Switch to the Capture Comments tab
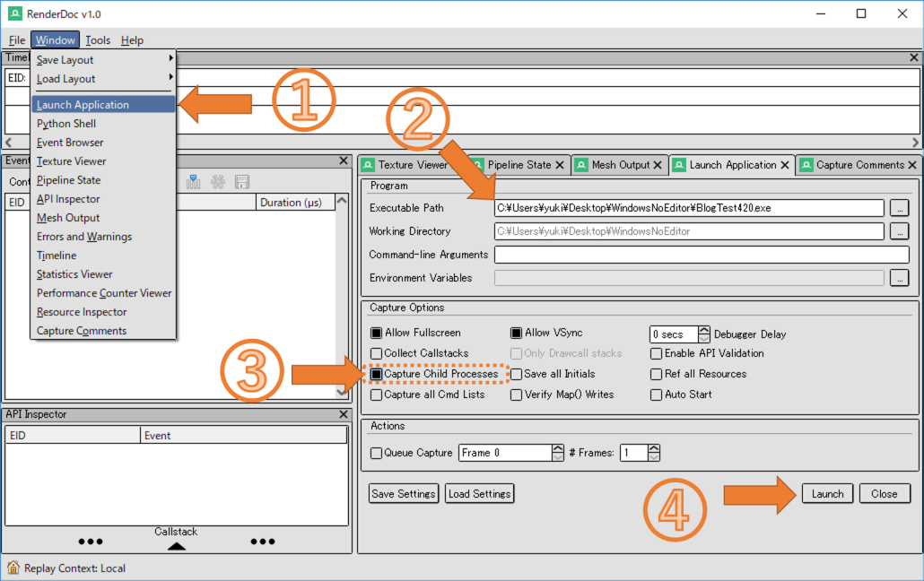The width and height of the screenshot is (924, 581). pyautogui.click(x=859, y=165)
